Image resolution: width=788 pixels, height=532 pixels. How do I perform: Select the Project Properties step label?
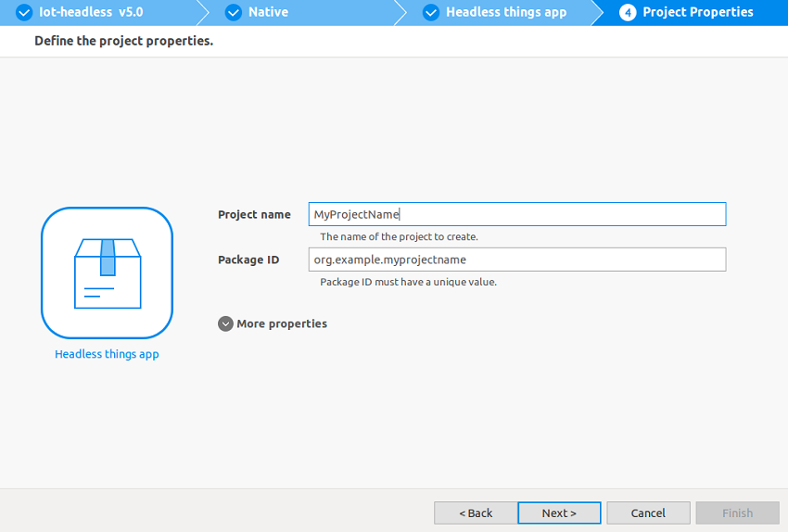click(x=698, y=13)
